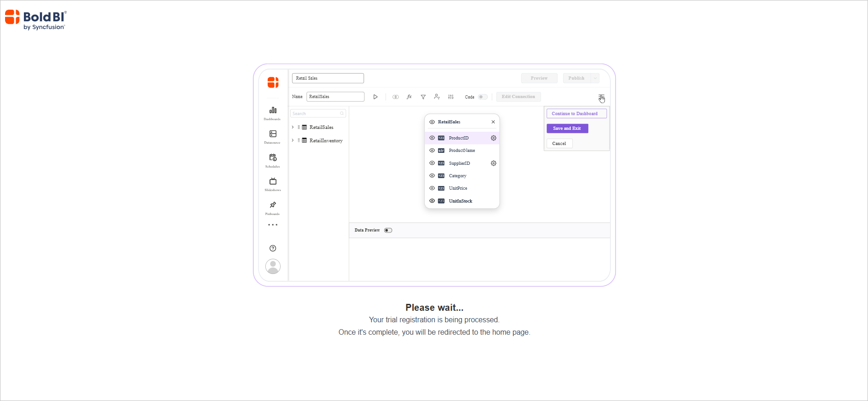Click the funnel filter icon
868x401 pixels.
[423, 97]
